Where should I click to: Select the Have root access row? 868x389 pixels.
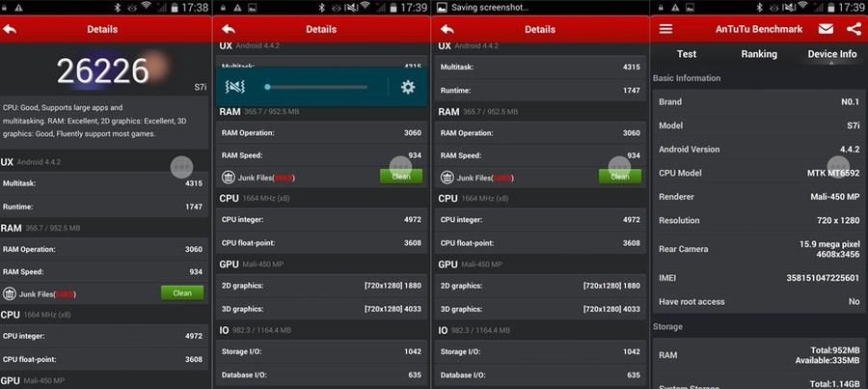(759, 301)
